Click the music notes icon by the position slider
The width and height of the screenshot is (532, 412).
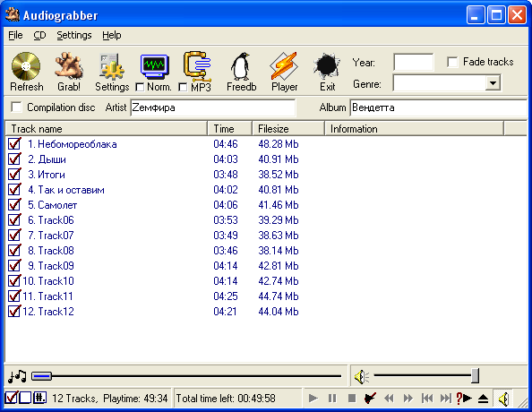17,376
